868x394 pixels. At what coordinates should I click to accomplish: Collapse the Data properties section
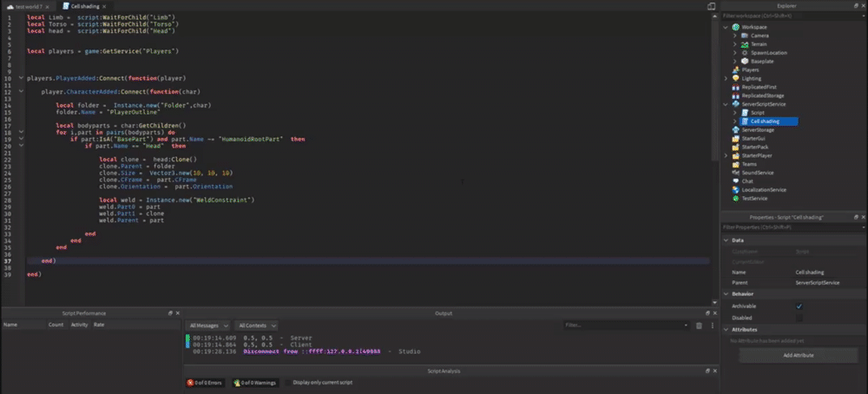click(727, 240)
